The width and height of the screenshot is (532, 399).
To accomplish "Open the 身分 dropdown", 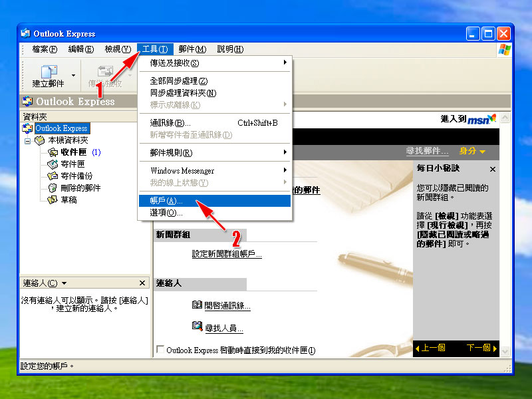I will 472,151.
